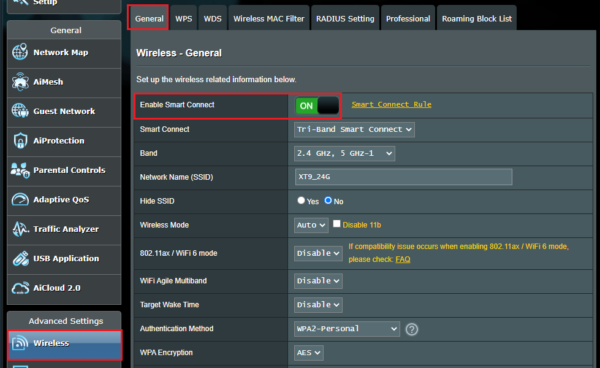Open Adaptive QoS gauge icon
This screenshot has height=368, width=600.
click(x=20, y=200)
